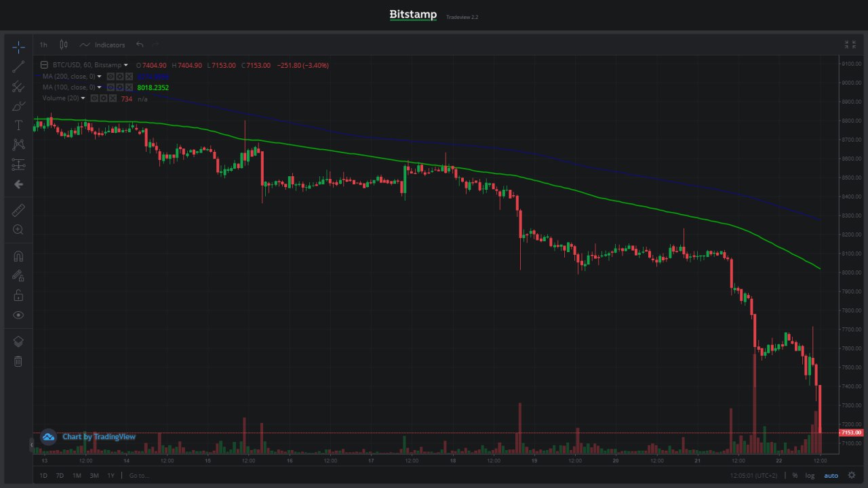Remove the MA 100 indicator

tap(128, 87)
